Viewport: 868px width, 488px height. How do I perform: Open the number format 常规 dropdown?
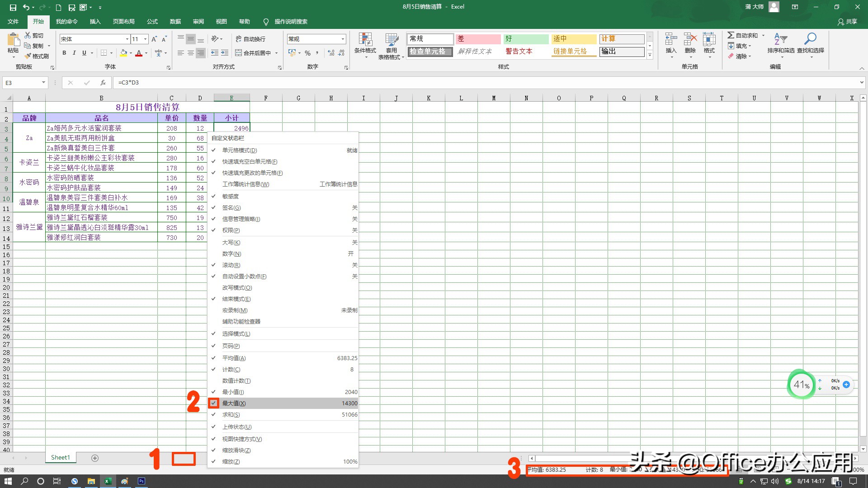(343, 39)
